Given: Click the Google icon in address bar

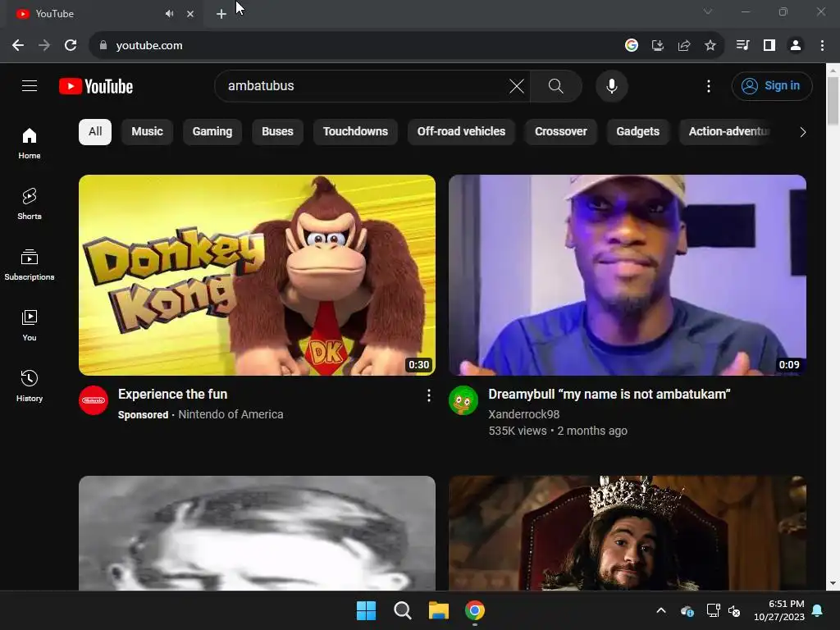Looking at the screenshot, I should point(631,46).
